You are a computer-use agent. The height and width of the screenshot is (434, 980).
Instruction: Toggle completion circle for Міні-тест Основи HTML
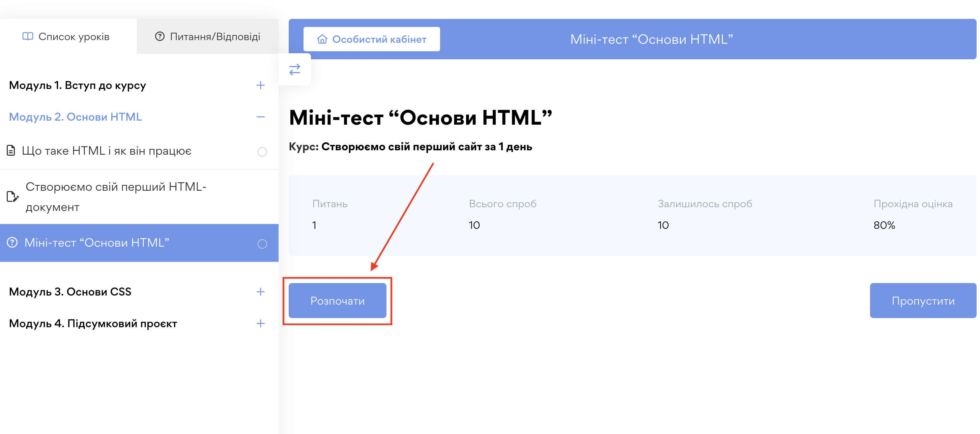point(262,244)
